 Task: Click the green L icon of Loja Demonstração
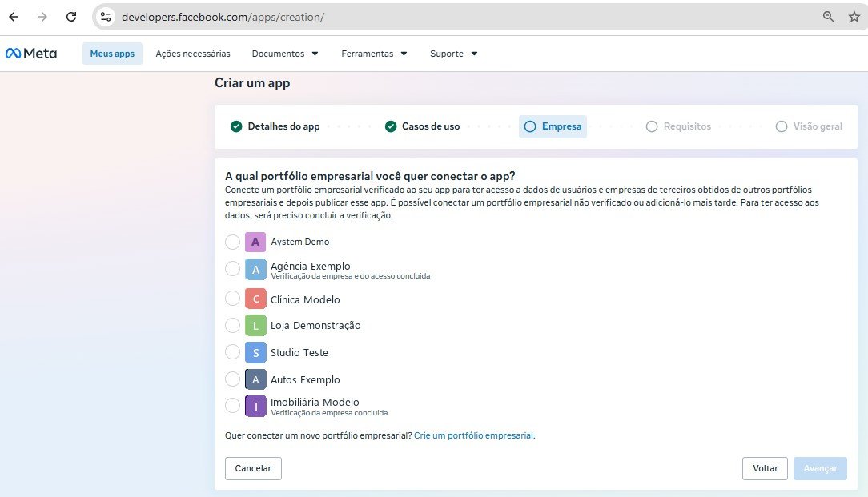[255, 326]
